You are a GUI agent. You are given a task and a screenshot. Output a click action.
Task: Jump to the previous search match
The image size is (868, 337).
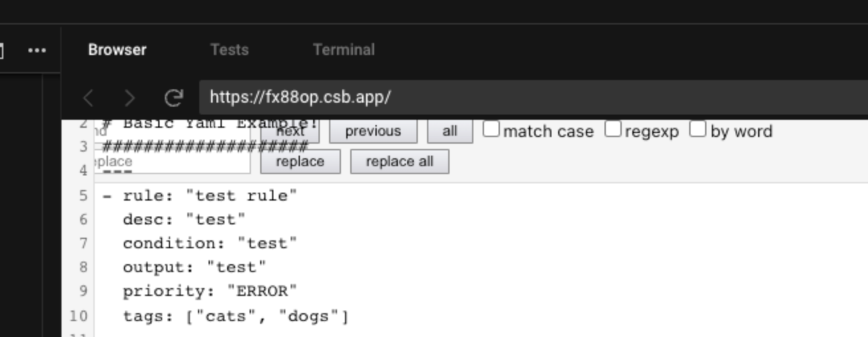373,131
